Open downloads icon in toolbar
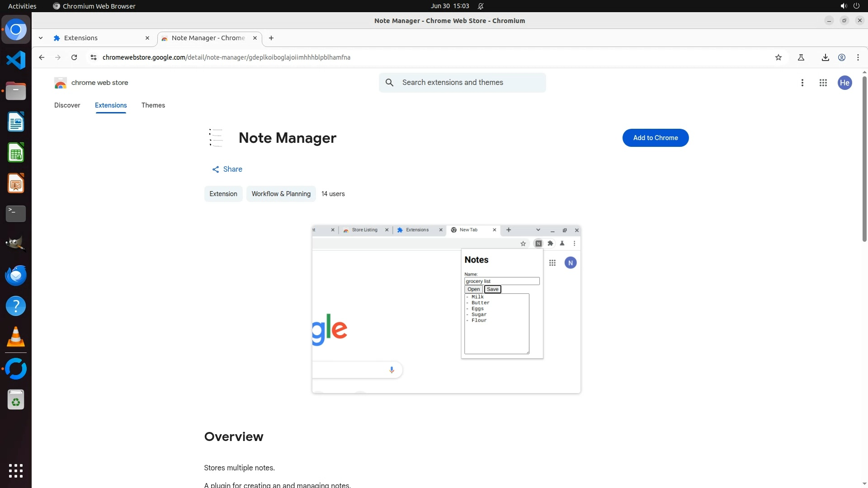This screenshot has width=868, height=488. (x=825, y=57)
